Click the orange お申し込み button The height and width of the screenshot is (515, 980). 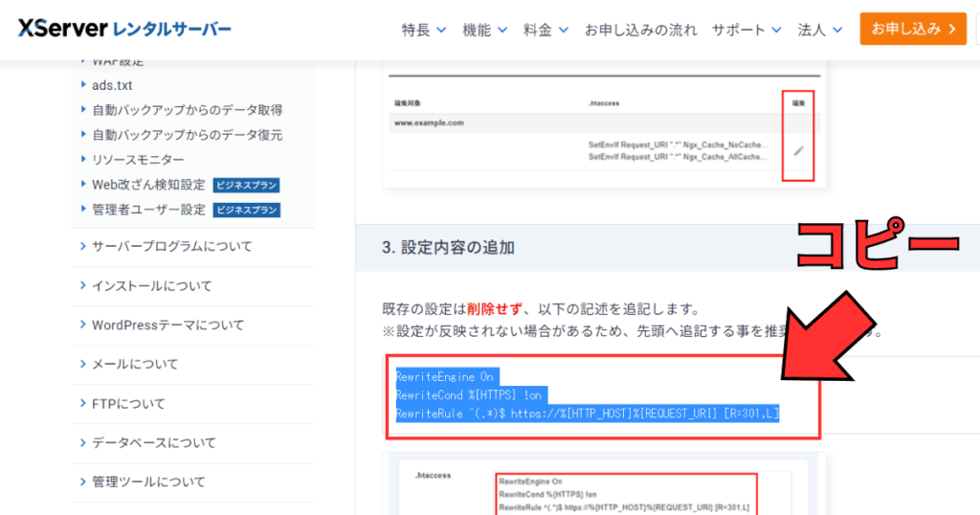pos(912,29)
